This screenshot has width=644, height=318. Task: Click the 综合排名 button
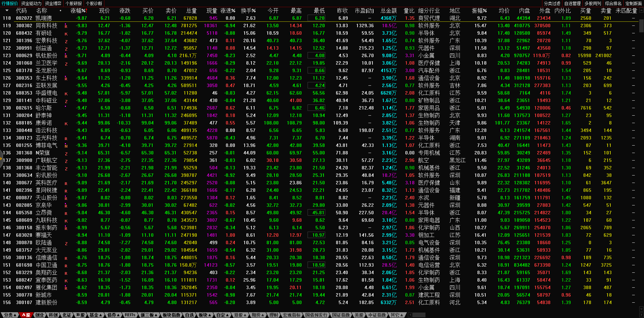pyautogui.click(x=613, y=3)
